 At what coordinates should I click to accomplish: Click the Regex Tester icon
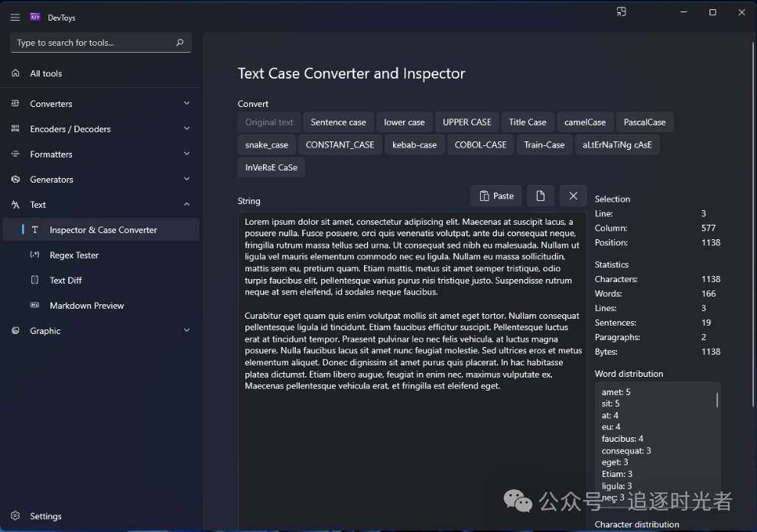pos(34,255)
